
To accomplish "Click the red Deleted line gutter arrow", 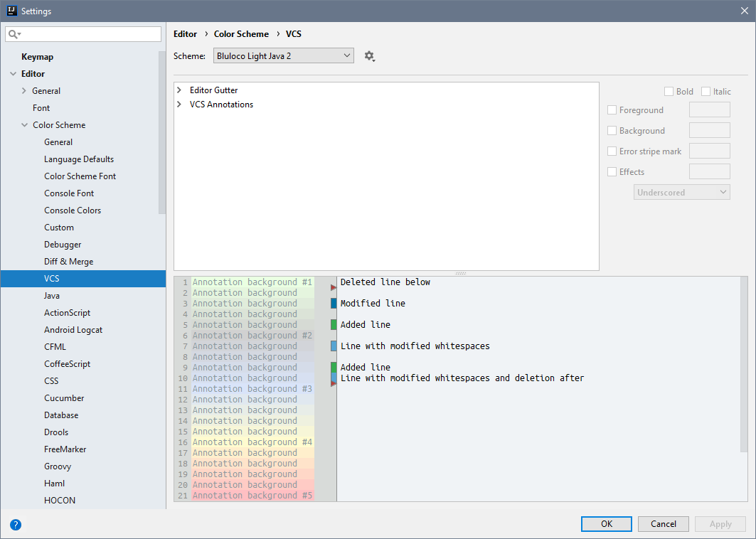I will pos(334,287).
